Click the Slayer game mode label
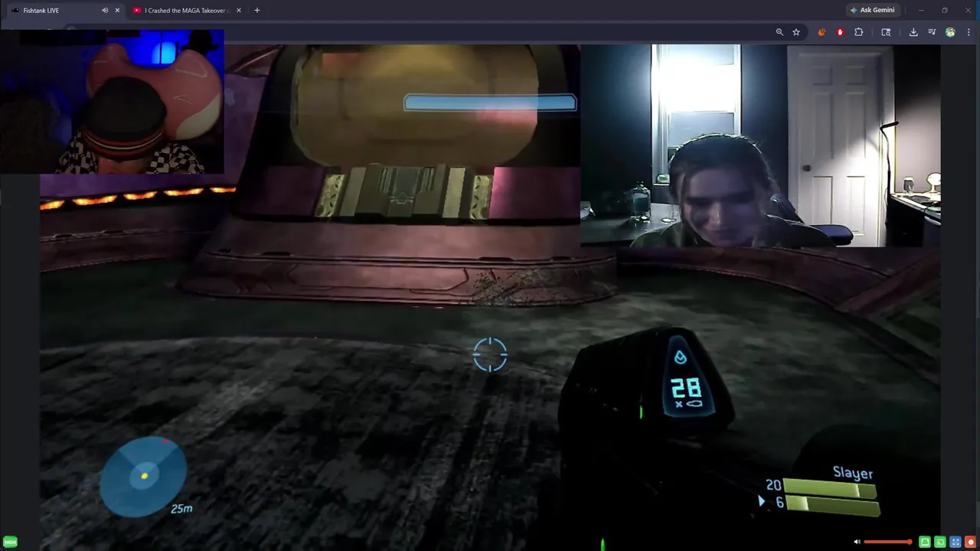 [853, 474]
